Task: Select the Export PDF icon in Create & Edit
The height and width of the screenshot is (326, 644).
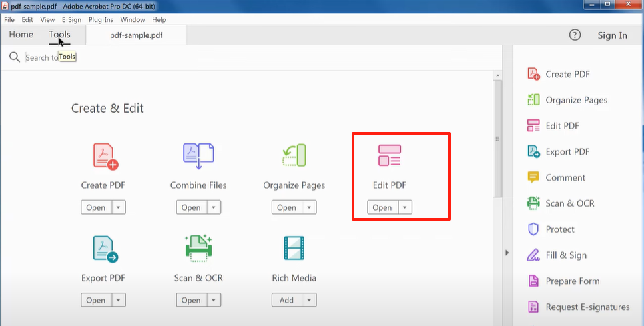Action: pos(105,249)
